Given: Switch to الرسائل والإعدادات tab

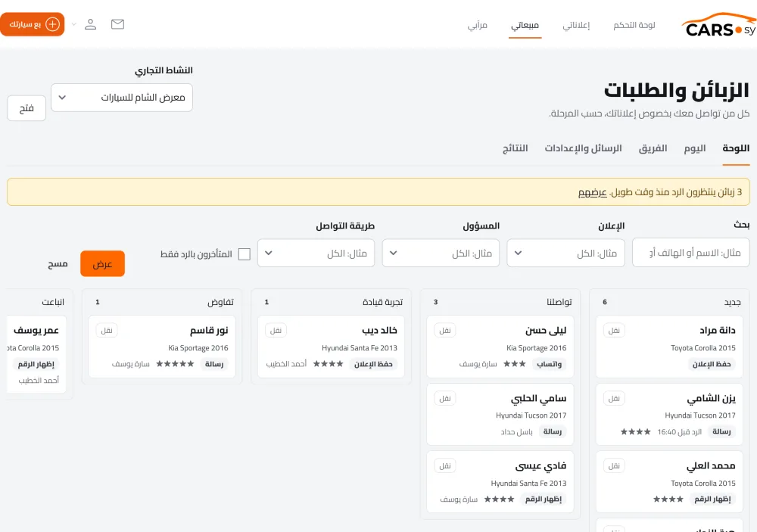Looking at the screenshot, I should 583,148.
